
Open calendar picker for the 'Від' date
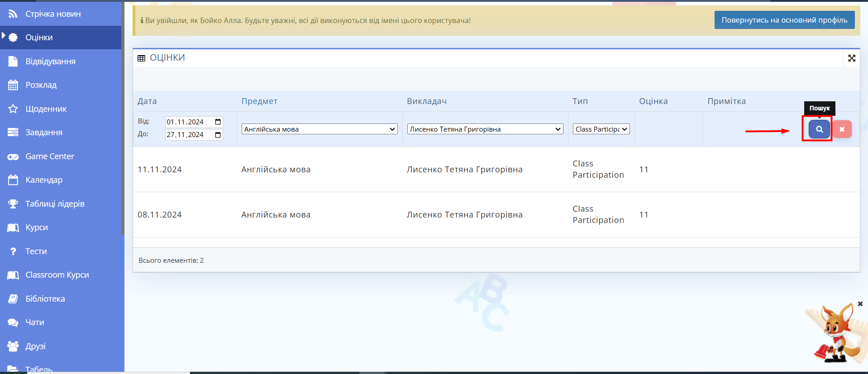point(218,122)
